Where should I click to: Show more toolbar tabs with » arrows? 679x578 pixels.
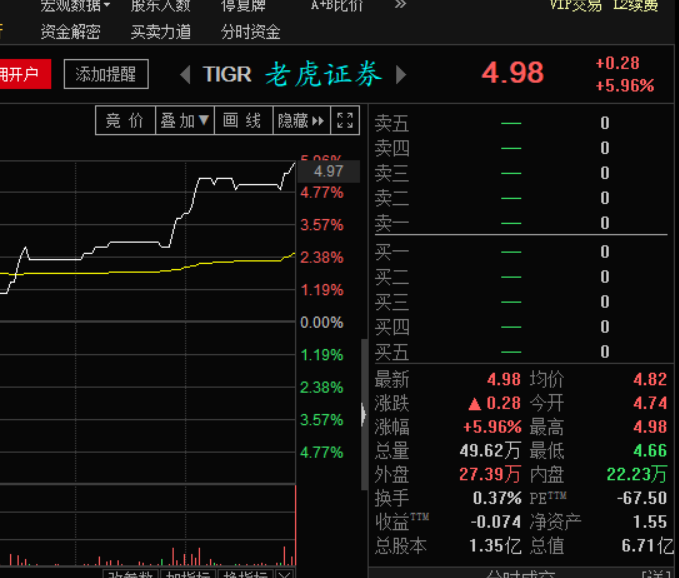pos(400,4)
